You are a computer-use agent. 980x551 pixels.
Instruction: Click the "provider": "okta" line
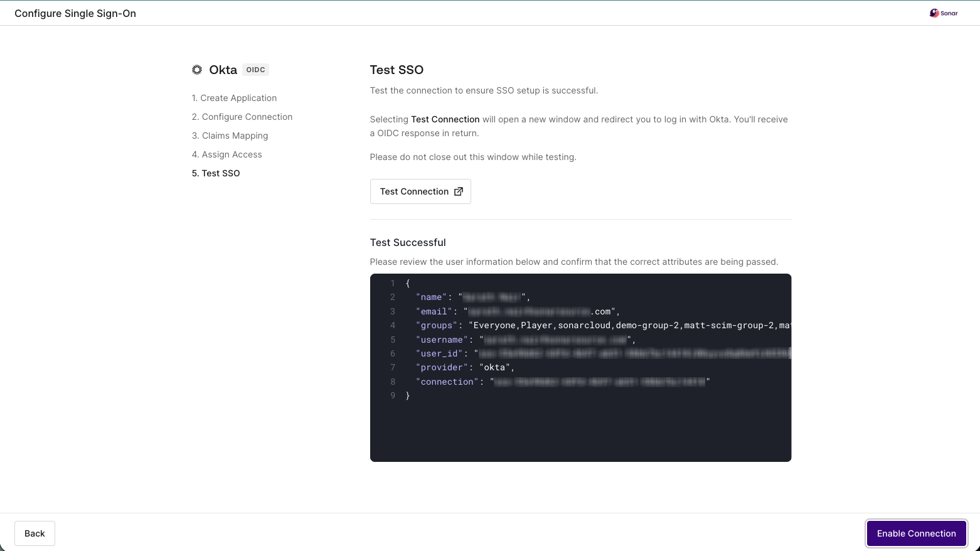tap(465, 367)
